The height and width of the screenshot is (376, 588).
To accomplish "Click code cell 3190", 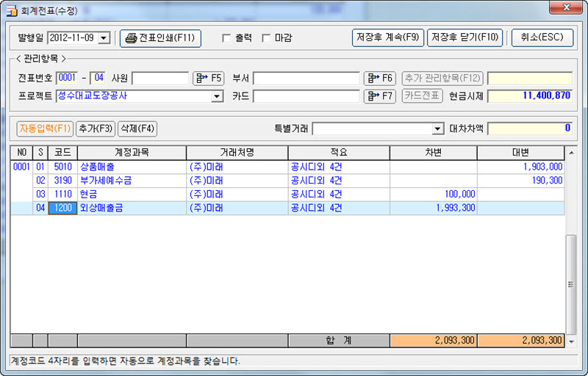I will 62,181.
